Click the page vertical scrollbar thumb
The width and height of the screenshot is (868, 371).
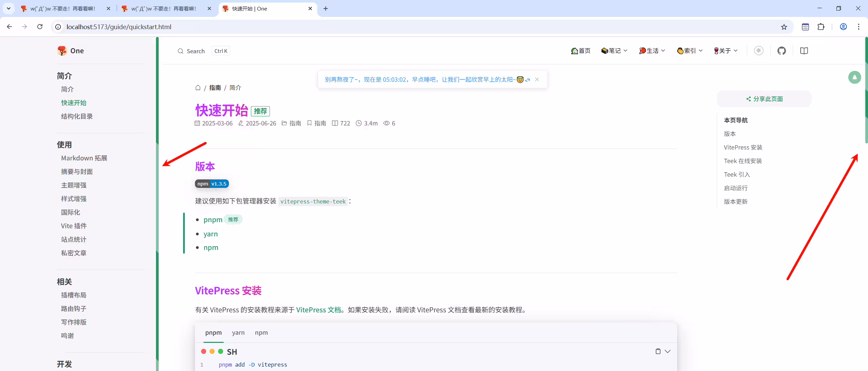tap(866, 90)
